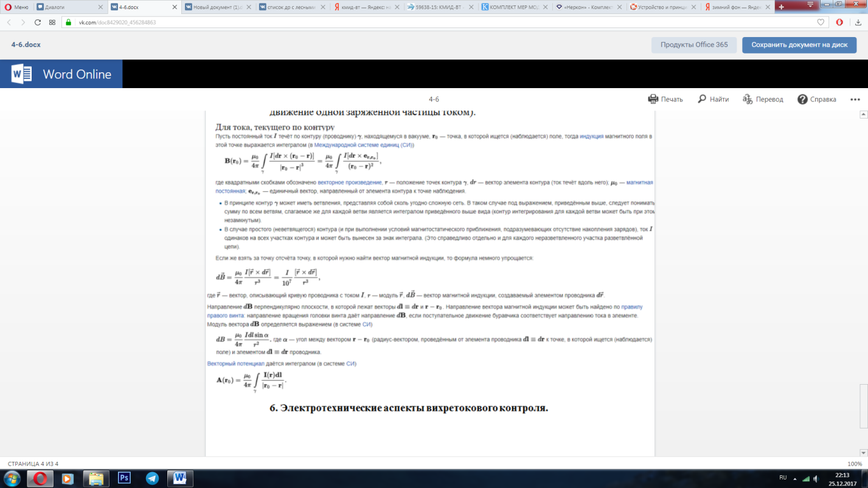Open Photoshop from taskbar
868x488 pixels.
tap(124, 478)
